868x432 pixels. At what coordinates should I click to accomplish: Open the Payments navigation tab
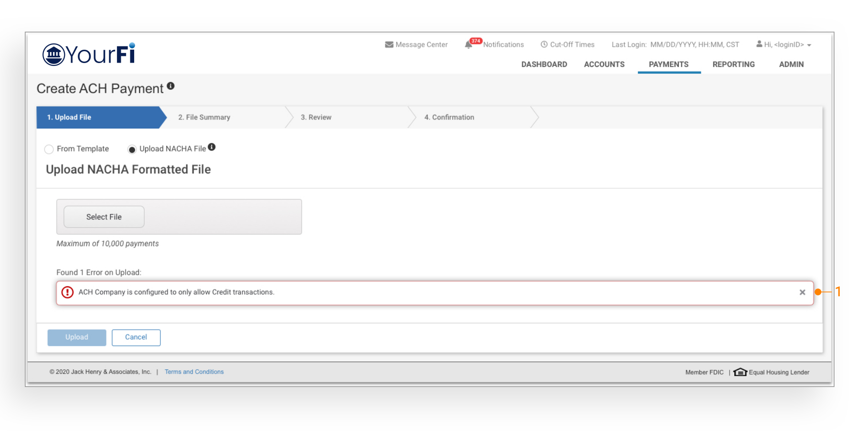[668, 65]
